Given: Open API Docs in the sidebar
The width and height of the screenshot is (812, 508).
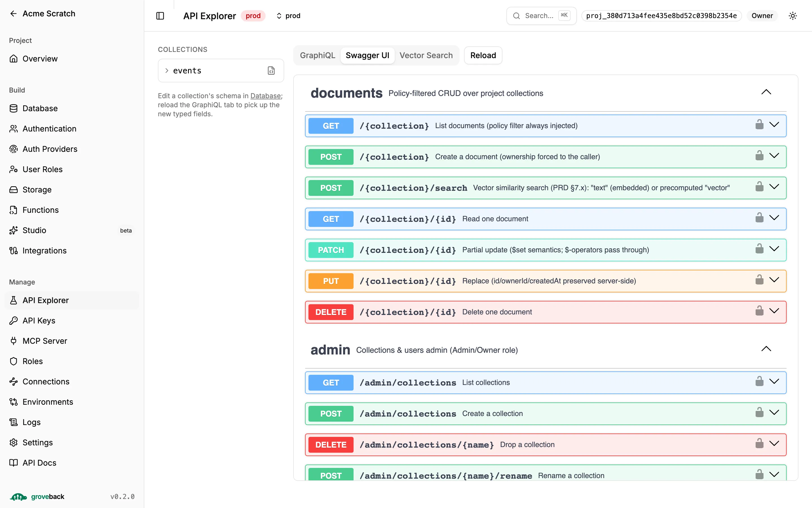Looking at the screenshot, I should [x=72, y=463].
